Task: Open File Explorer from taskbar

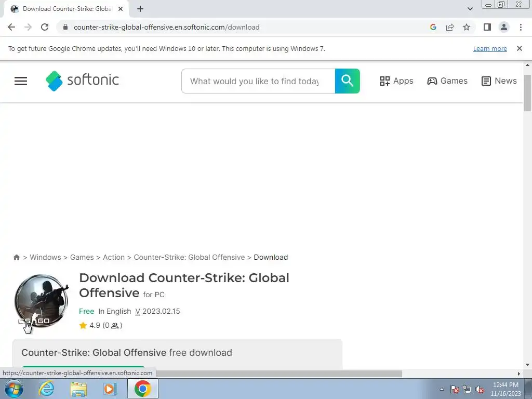Action: point(78,389)
